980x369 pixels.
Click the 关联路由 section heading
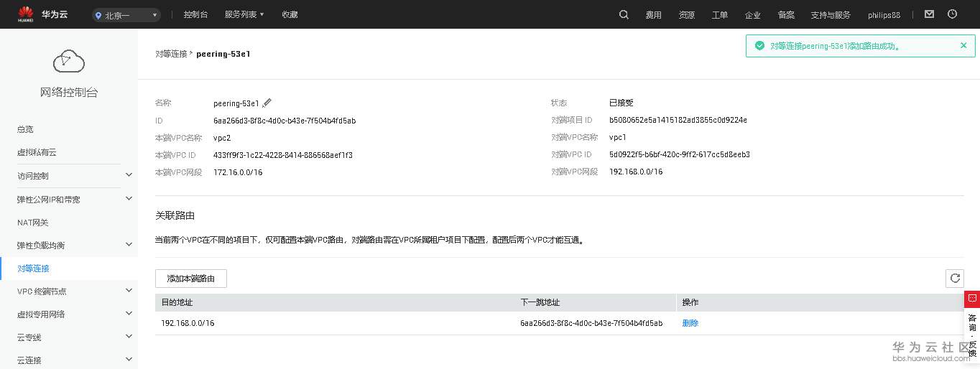[x=175, y=215]
